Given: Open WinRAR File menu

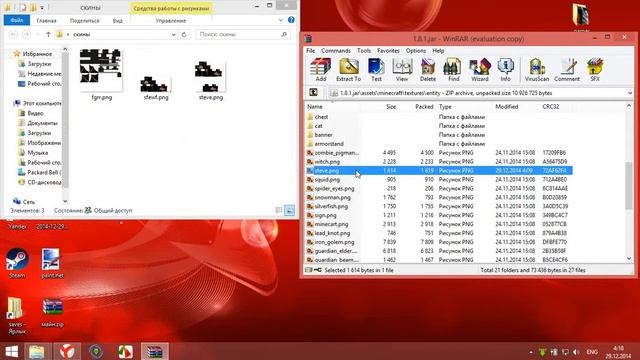Looking at the screenshot, I should click(x=311, y=51).
